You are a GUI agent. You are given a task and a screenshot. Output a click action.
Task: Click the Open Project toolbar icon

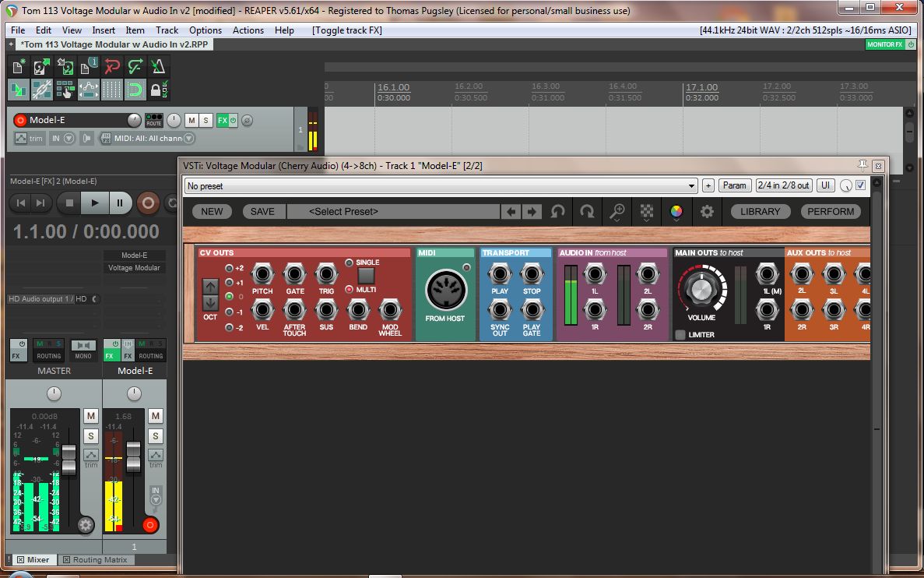(x=42, y=66)
